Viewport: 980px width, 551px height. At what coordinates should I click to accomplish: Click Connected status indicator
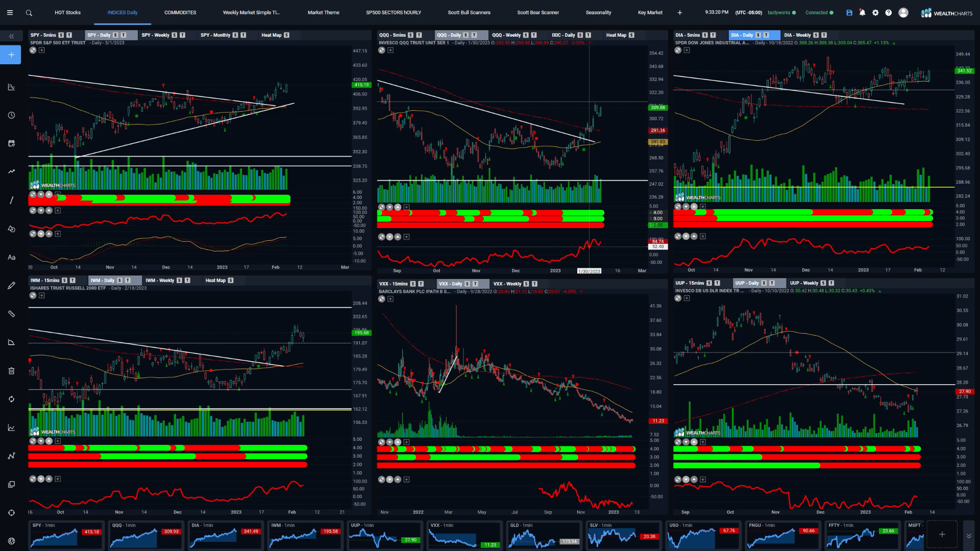coord(819,13)
